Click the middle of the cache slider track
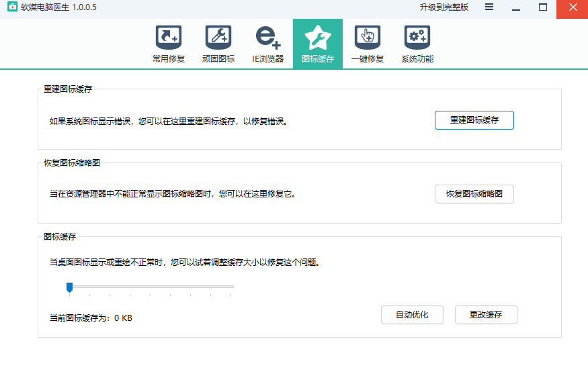 coord(151,287)
